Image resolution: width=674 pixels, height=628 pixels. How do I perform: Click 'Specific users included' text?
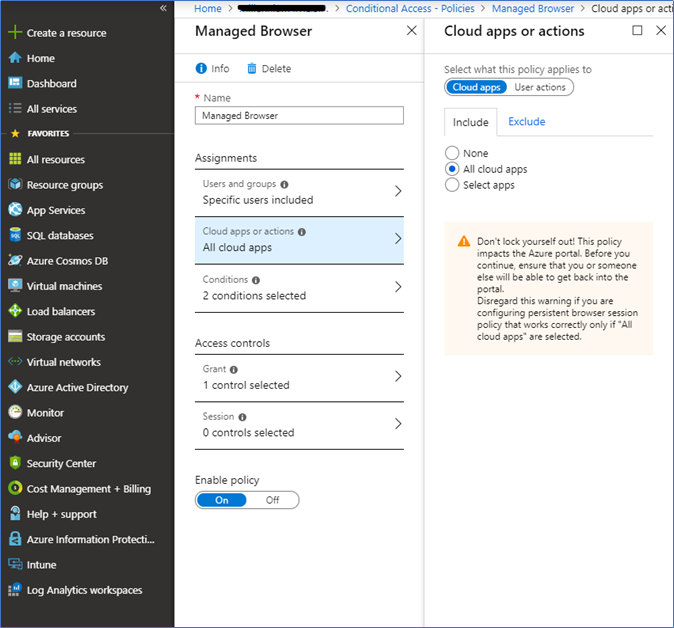258,200
